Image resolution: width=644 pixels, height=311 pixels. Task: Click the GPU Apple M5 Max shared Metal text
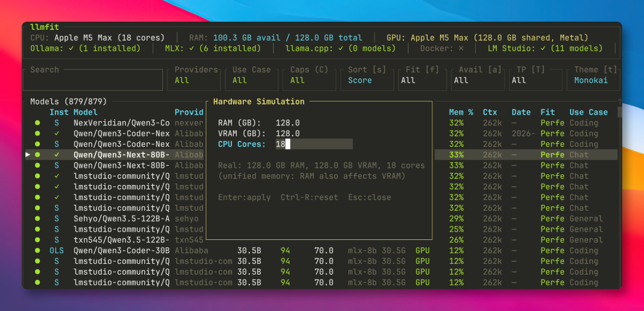point(488,38)
